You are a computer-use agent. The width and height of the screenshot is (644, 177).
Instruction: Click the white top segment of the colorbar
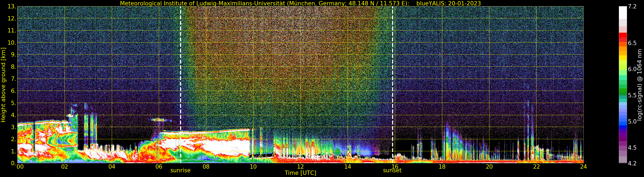pyautogui.click(x=623, y=12)
